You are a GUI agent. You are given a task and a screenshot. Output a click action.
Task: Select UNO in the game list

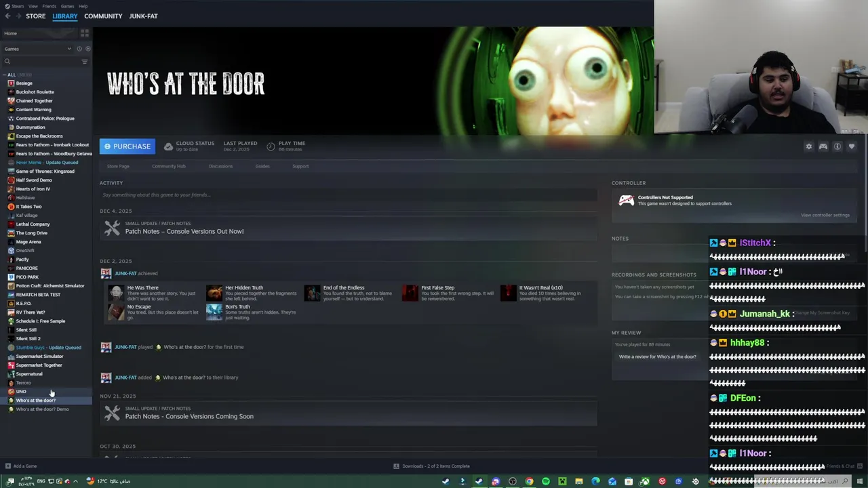tap(21, 392)
